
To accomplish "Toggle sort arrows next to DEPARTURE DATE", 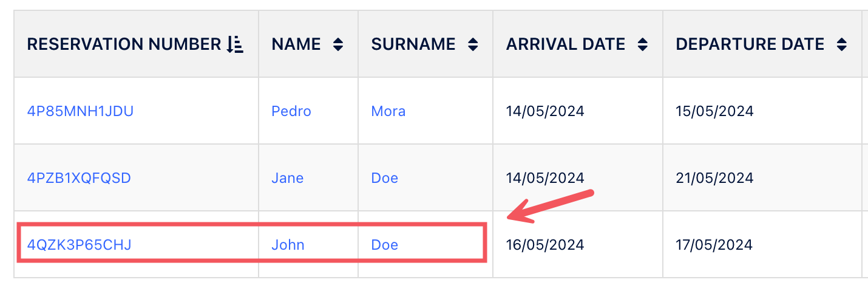I will tap(841, 44).
